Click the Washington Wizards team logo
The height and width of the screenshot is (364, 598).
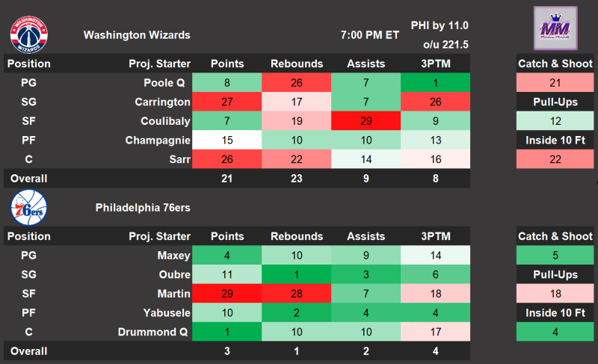click(x=29, y=34)
